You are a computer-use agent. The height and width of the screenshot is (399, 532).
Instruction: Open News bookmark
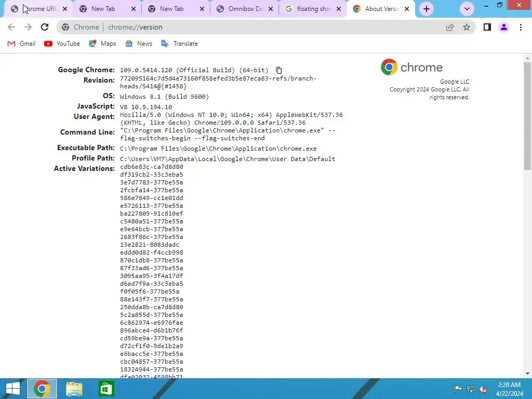pos(139,44)
